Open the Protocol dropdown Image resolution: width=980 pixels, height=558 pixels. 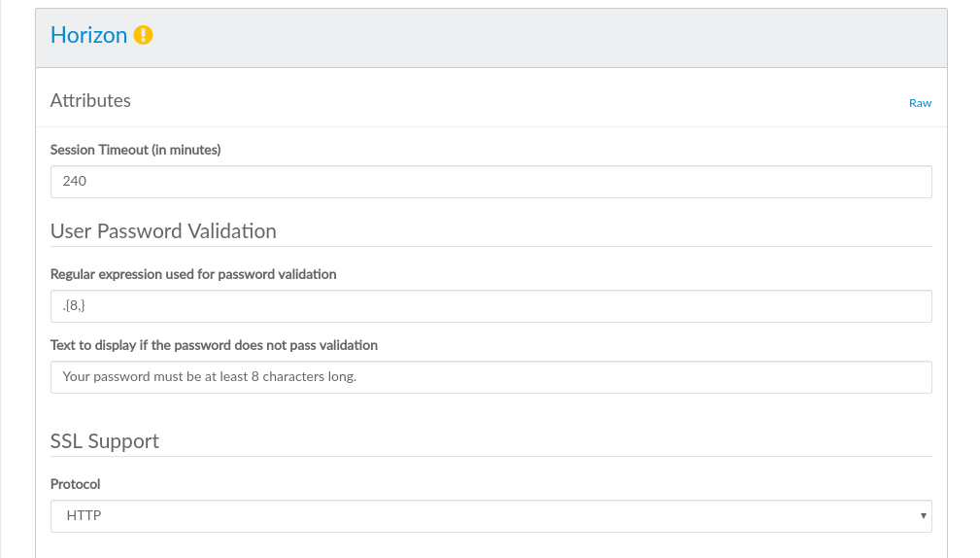[490, 516]
